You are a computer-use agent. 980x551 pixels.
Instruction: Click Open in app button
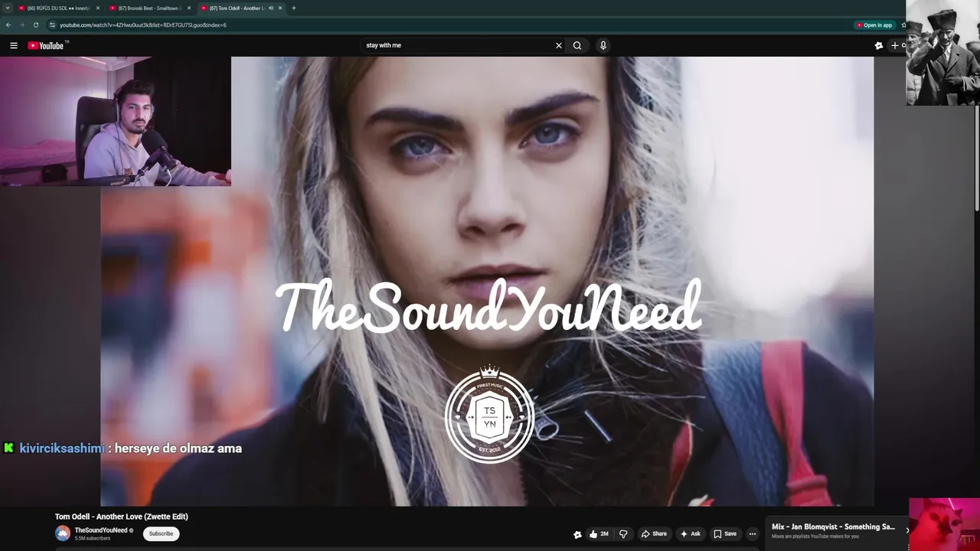point(874,24)
